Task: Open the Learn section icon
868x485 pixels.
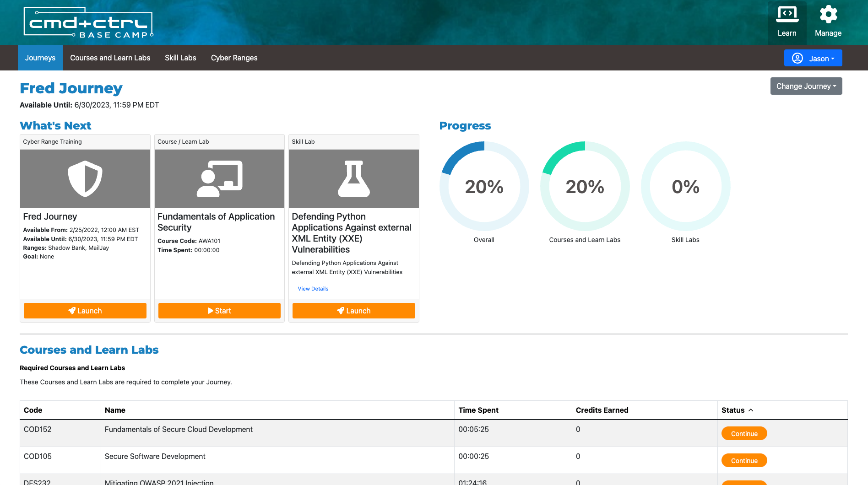Action: (787, 22)
